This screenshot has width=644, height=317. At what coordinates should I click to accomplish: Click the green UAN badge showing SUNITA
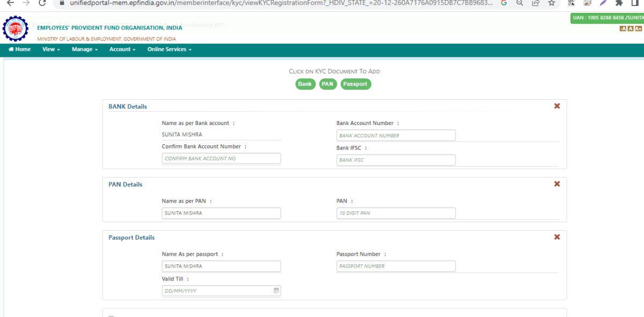606,18
